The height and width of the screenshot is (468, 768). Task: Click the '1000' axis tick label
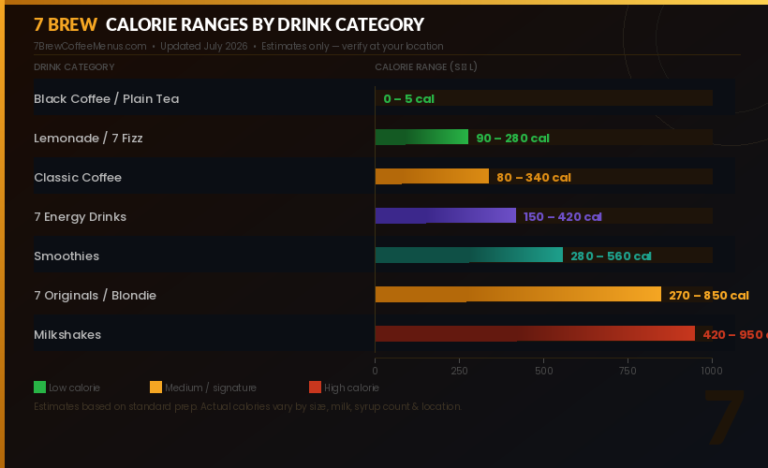[712, 371]
